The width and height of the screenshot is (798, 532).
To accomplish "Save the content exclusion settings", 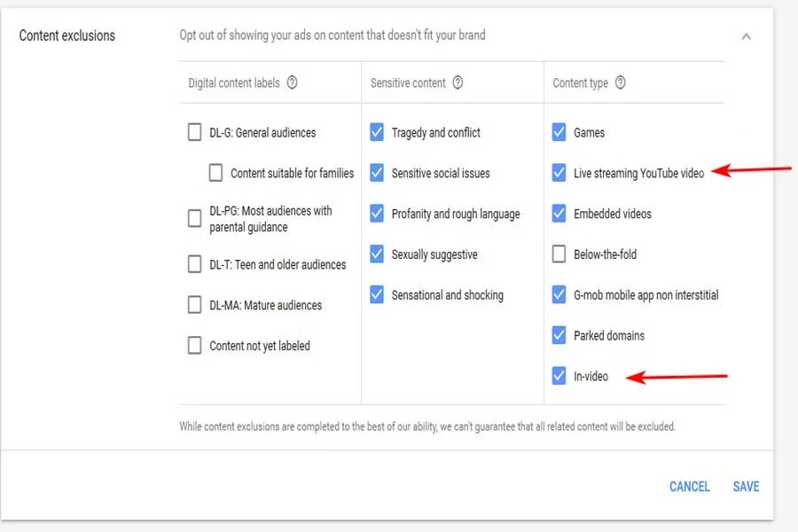I will click(746, 486).
